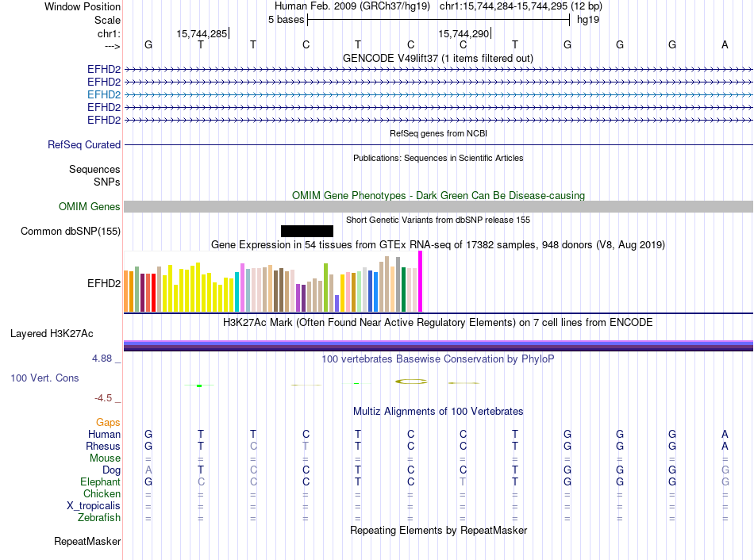This screenshot has height=560, width=754.
Task: Click the '--->' strand direction arrow
Action: (x=113, y=46)
